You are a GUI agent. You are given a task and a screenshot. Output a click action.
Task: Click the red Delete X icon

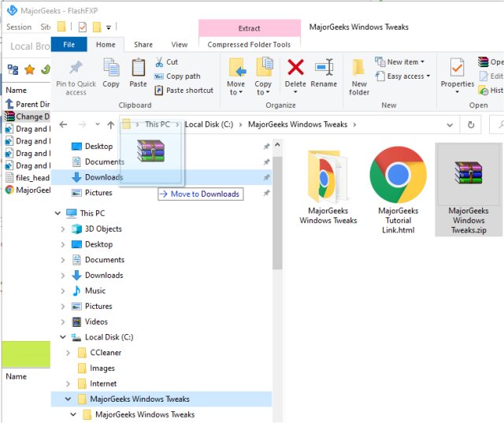tap(295, 67)
